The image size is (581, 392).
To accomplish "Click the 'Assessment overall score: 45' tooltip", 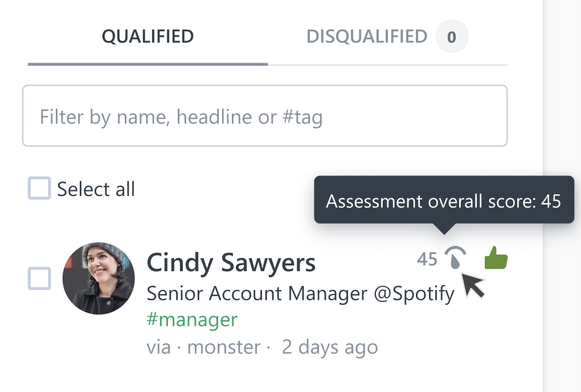I will pyautogui.click(x=444, y=200).
